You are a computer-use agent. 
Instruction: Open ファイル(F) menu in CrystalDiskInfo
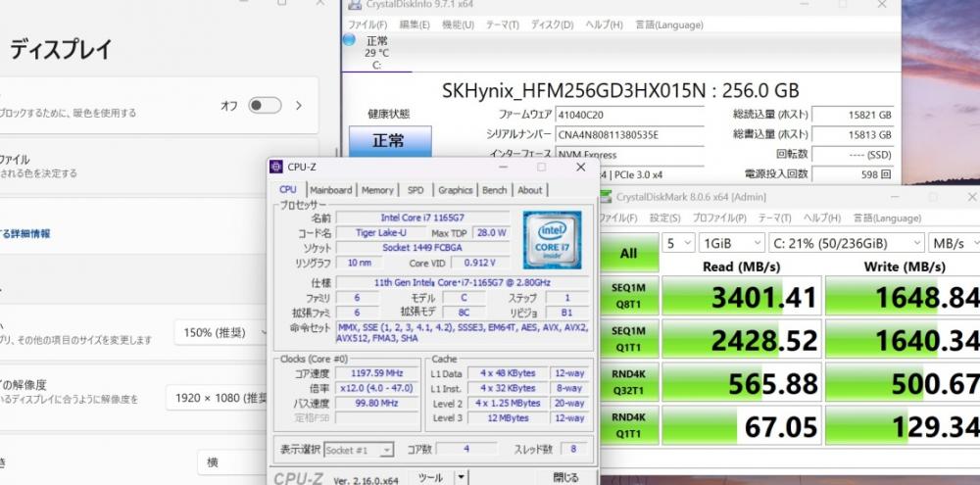(367, 25)
